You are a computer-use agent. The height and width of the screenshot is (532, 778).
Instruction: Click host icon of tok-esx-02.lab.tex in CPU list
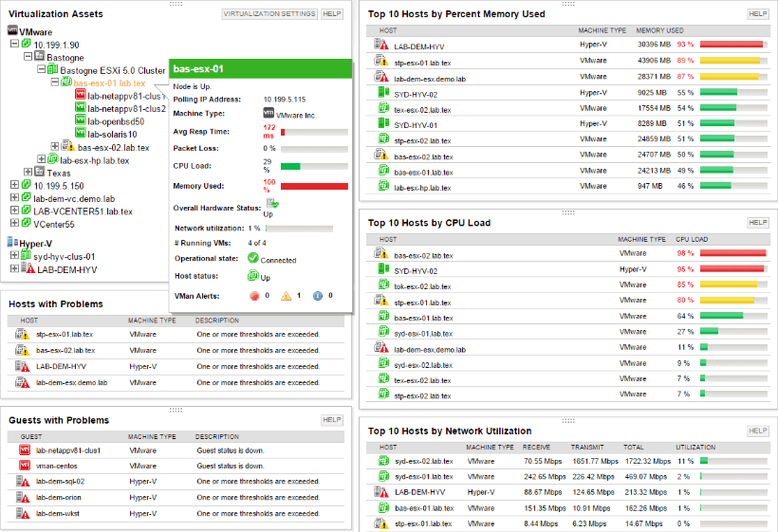[x=383, y=284]
